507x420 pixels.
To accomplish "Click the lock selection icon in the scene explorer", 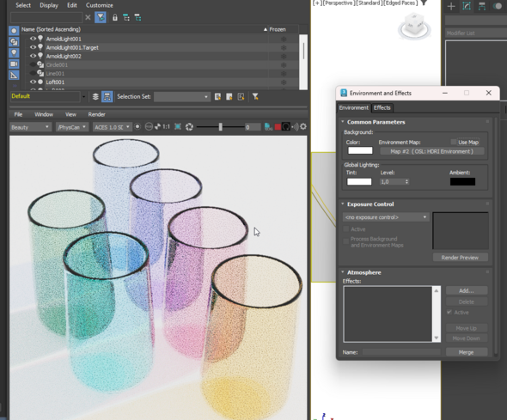I will click(x=115, y=17).
